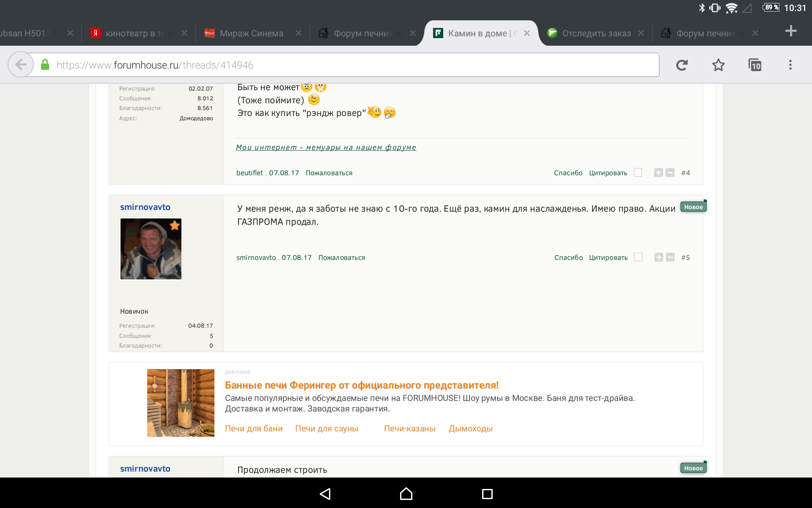812x508 pixels.
Task: Open the tab switcher showing 10
Action: point(755,65)
